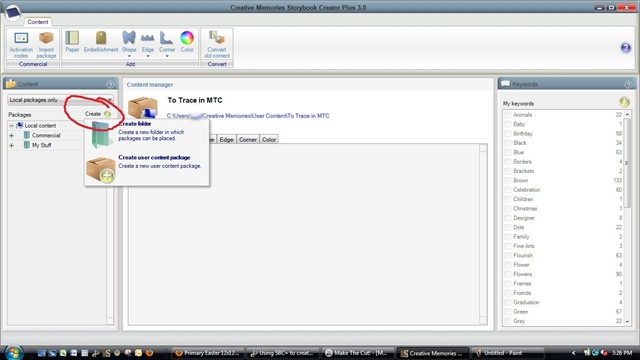This screenshot has height=360, width=640.
Task: Add keyword with green plus icon
Action: coord(624,102)
